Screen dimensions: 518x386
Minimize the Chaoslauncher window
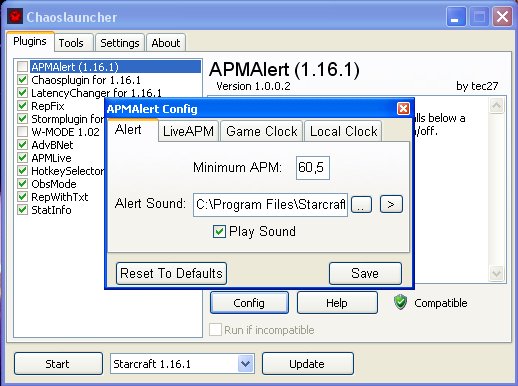[x=456, y=16]
